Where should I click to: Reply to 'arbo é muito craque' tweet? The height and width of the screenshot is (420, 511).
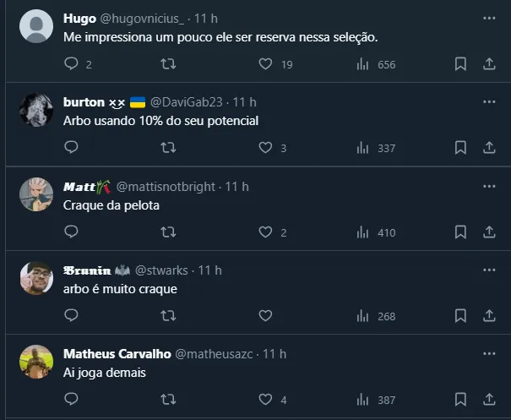tap(71, 315)
